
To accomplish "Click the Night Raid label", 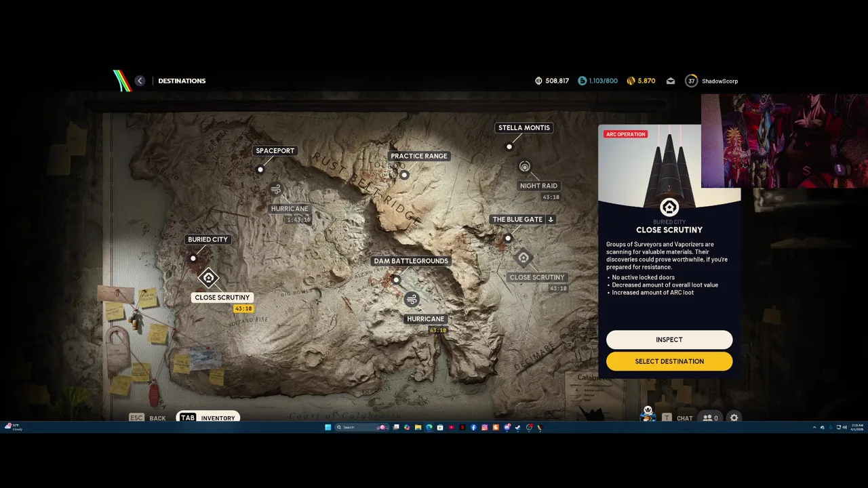I will 538,186.
